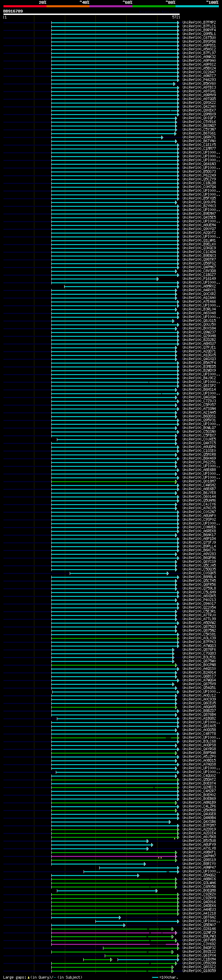Viewport: 222px width, 980px height.
Task: Open the last hit UniRef100_Q18G59
Action: [199, 971]
